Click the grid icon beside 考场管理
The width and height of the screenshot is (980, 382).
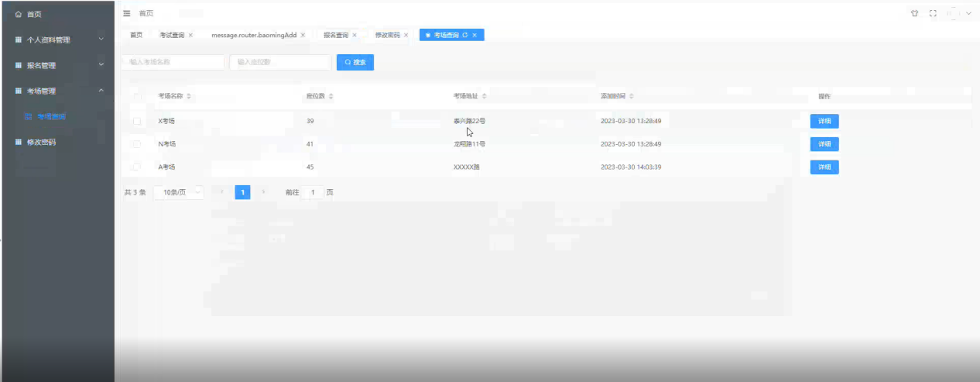tap(19, 91)
